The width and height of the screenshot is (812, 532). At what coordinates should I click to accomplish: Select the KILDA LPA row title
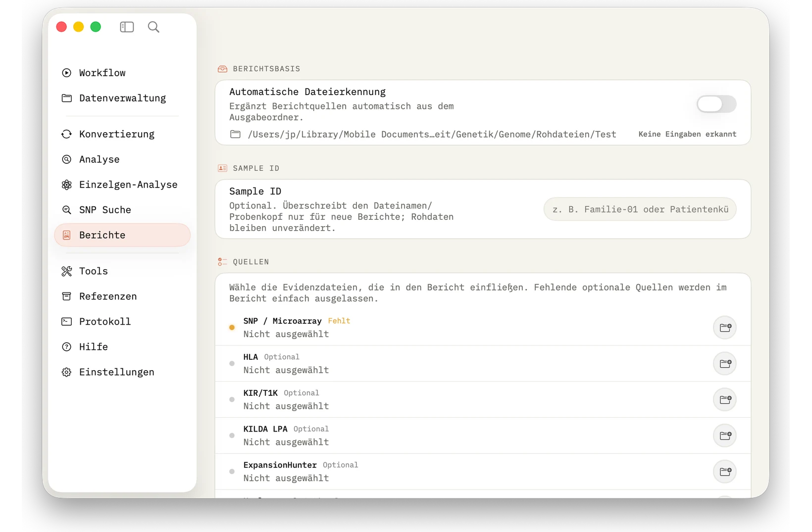pyautogui.click(x=265, y=429)
